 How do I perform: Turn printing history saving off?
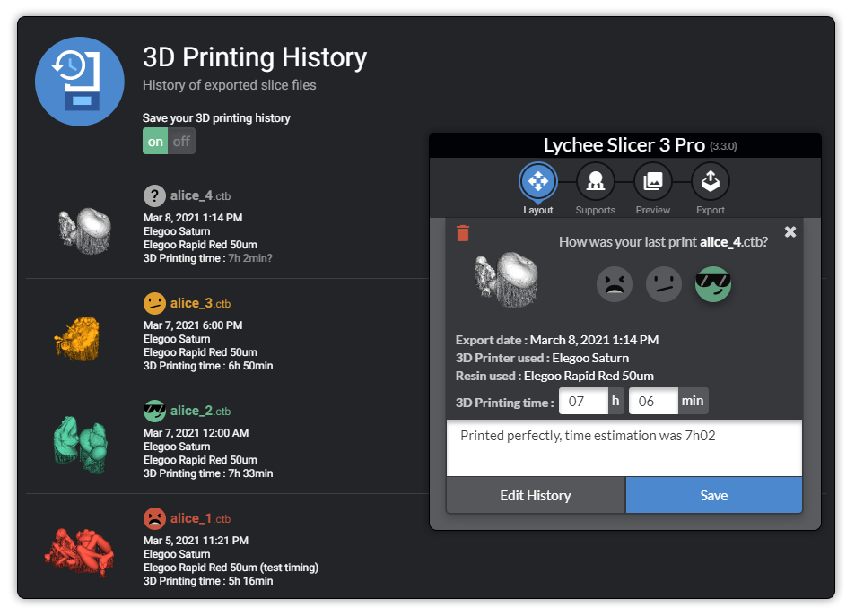181,141
